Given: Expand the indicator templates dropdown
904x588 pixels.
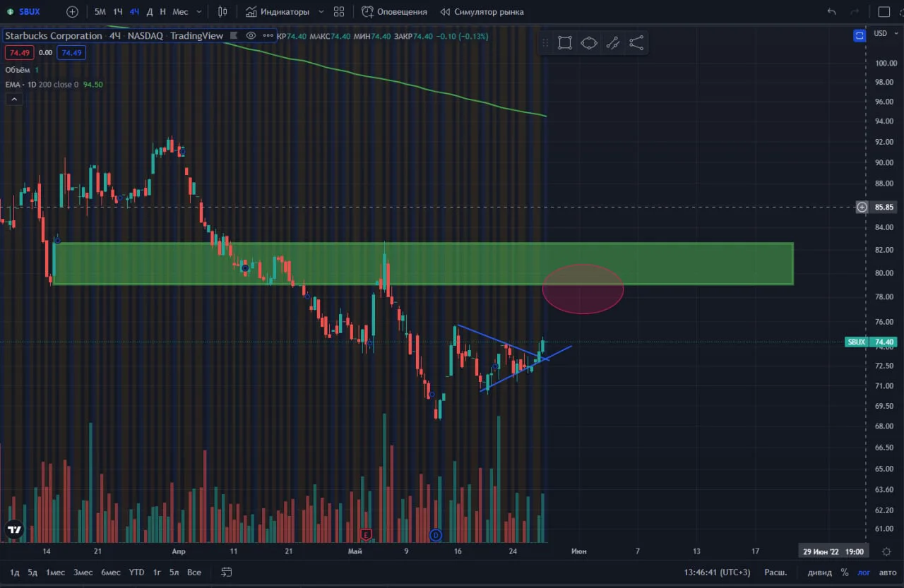Looking at the screenshot, I should coord(321,12).
